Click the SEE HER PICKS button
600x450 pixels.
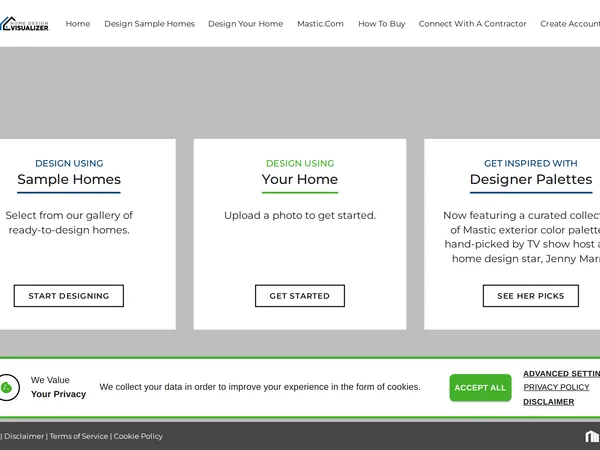530,296
